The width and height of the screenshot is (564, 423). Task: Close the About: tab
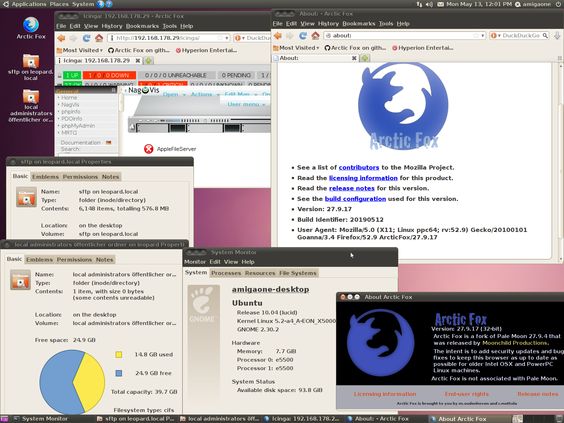354,58
